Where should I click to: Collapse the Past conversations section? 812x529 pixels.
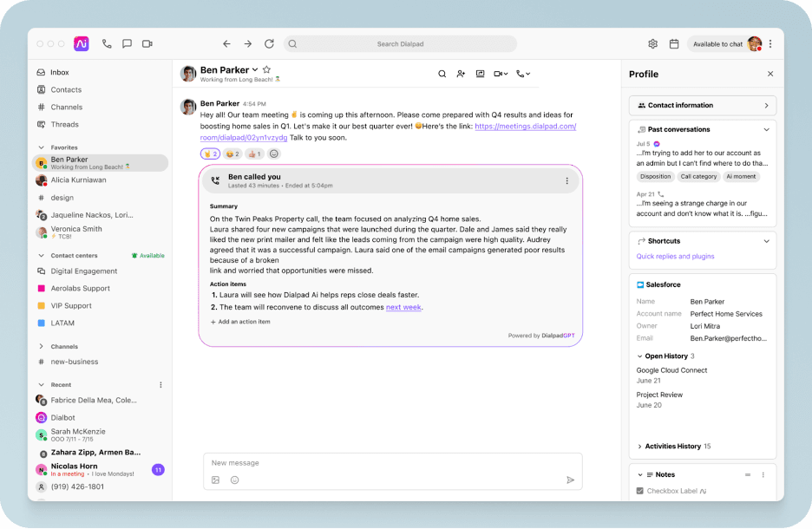[x=766, y=129]
